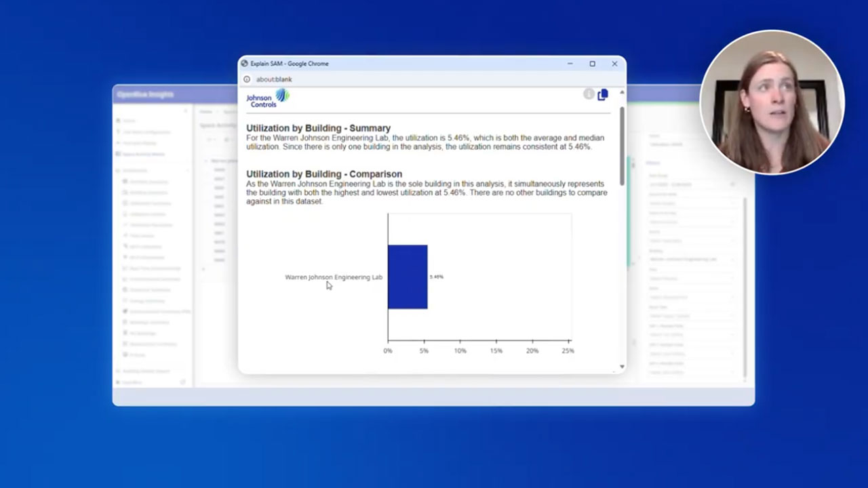Click the 20% axis tick label
This screenshot has width=868, height=488.
pos(532,351)
